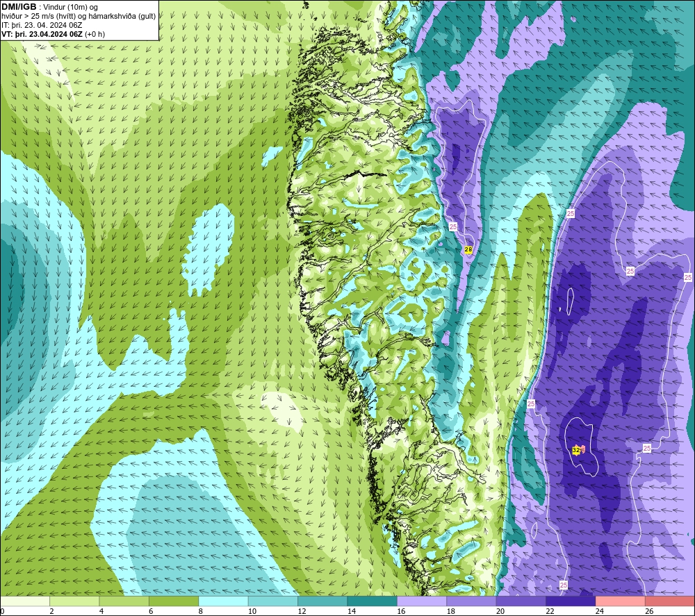Pick the light lavender 16–18 m/s swatch
Image resolution: width=695 pixels, height=616 pixels.
(422, 601)
